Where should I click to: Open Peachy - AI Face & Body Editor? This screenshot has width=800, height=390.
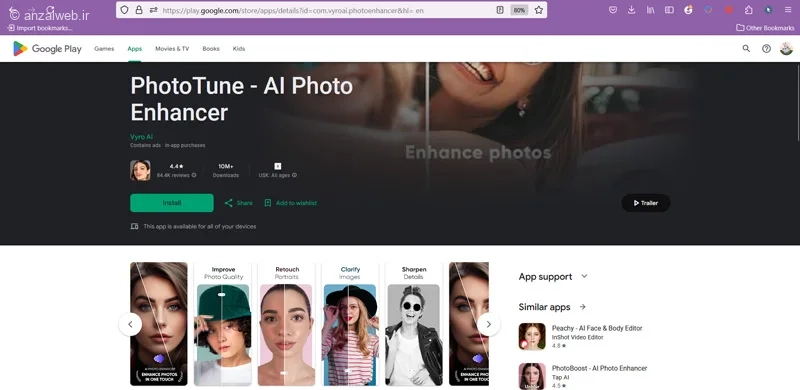597,328
